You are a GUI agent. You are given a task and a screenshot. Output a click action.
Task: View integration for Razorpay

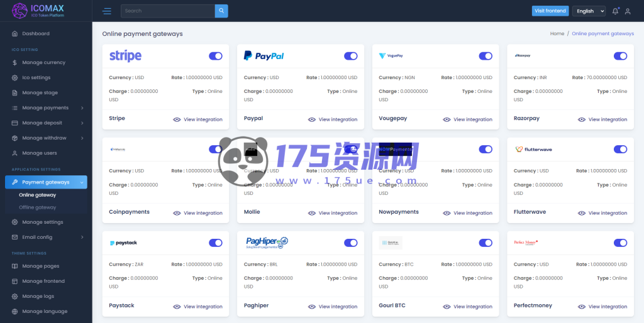pos(602,119)
